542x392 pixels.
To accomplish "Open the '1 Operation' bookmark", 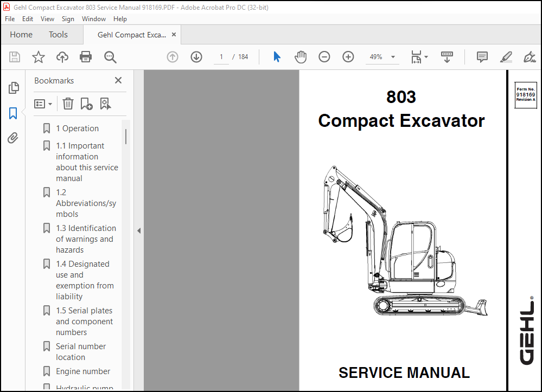I will coord(78,128).
